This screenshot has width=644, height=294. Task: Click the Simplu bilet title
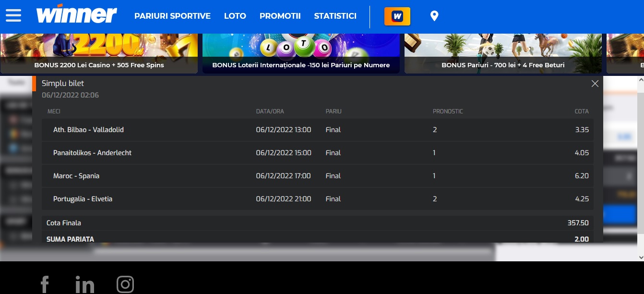pyautogui.click(x=63, y=84)
